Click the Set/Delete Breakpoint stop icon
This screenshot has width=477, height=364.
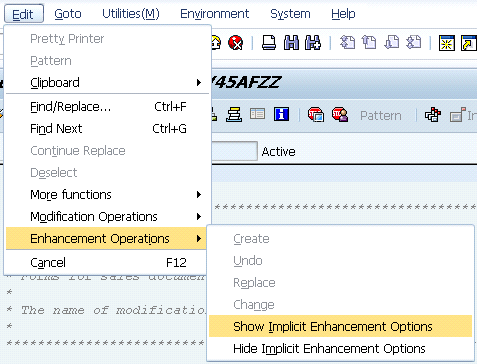coord(316,114)
